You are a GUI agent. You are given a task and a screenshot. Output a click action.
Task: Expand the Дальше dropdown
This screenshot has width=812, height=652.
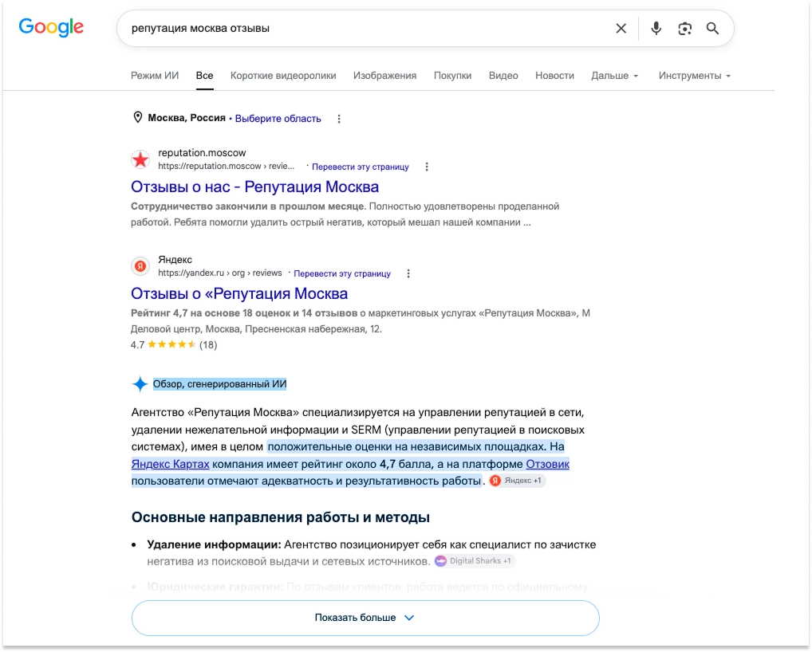(x=615, y=76)
